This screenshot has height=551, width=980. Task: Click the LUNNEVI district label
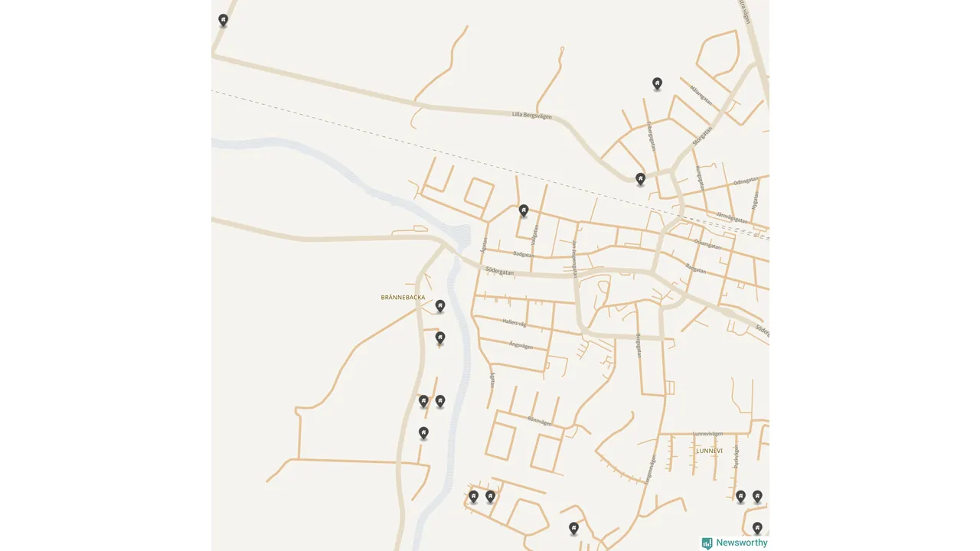click(710, 451)
